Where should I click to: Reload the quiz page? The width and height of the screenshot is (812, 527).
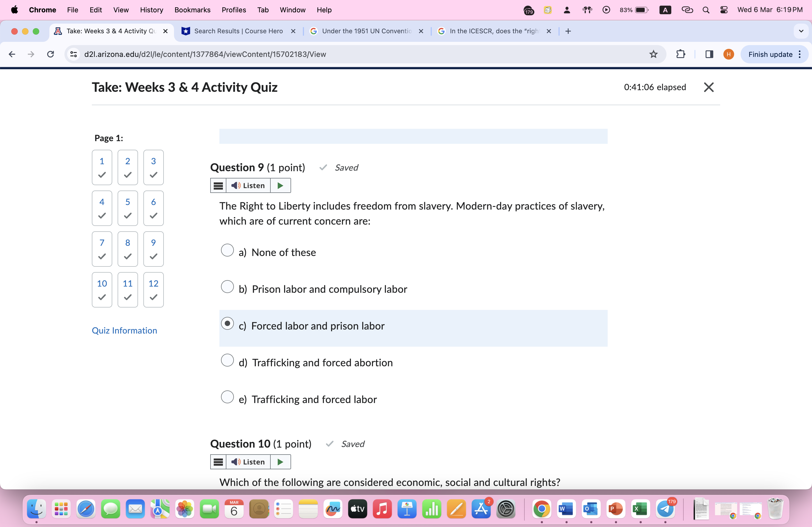(50, 54)
